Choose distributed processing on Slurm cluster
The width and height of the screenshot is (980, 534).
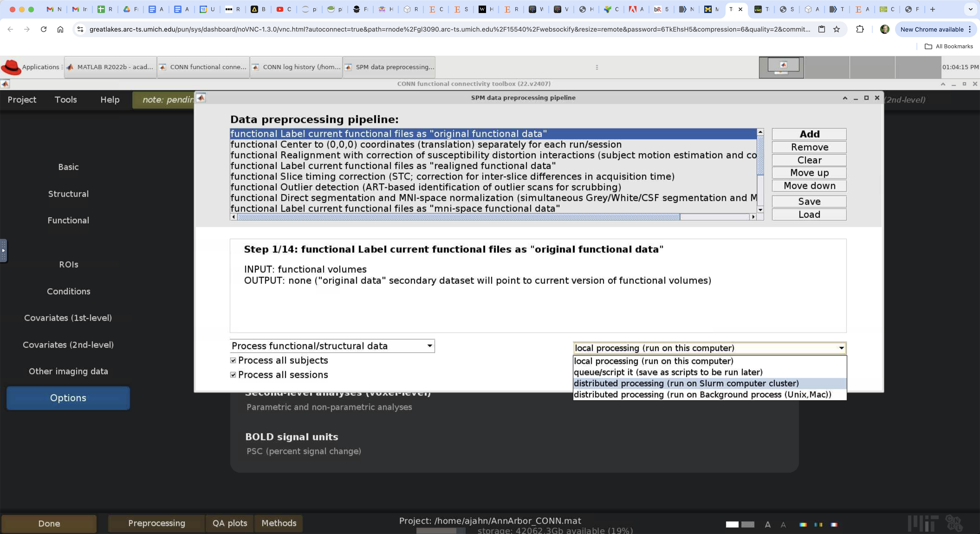point(710,383)
